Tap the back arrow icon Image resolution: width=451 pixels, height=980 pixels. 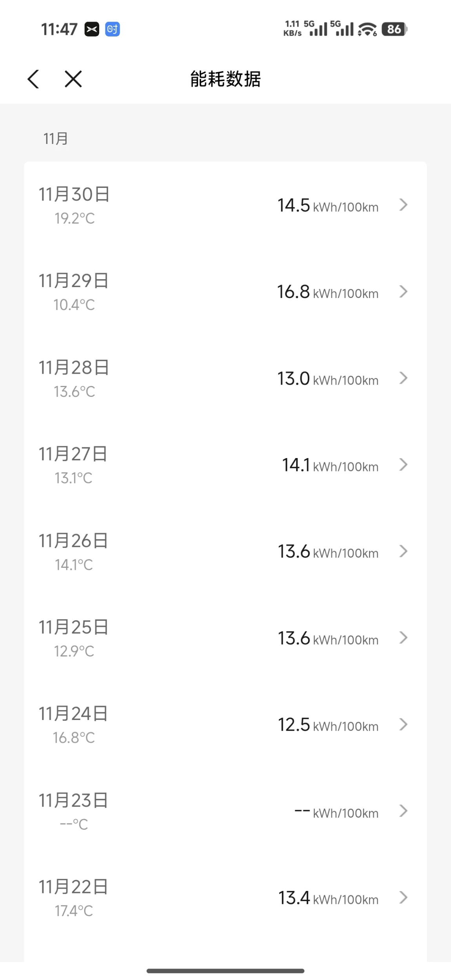click(33, 79)
